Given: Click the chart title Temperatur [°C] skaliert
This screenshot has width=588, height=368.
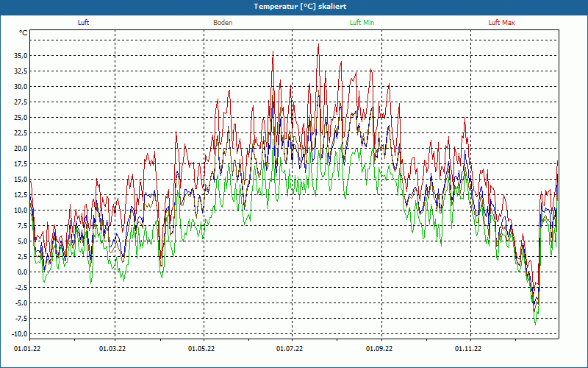Looking at the screenshot, I should pyautogui.click(x=300, y=7).
